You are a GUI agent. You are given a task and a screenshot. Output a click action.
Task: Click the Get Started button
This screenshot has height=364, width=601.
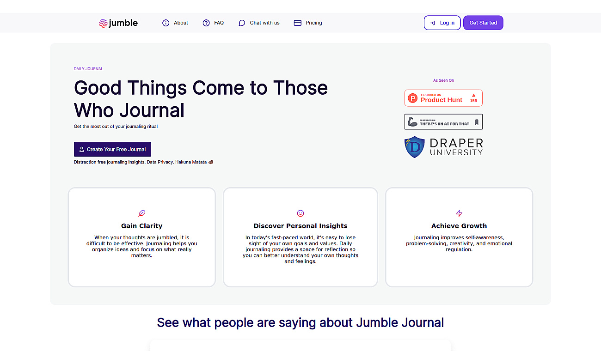(x=483, y=23)
